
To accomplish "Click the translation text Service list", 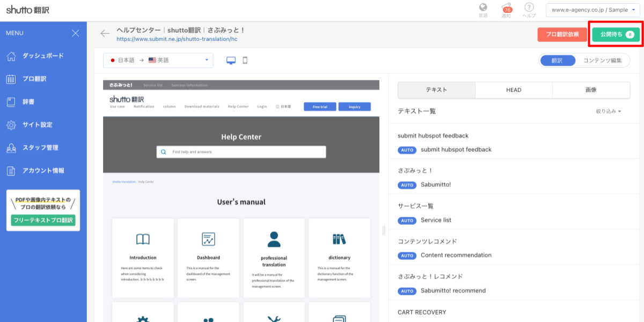I will (436, 220).
